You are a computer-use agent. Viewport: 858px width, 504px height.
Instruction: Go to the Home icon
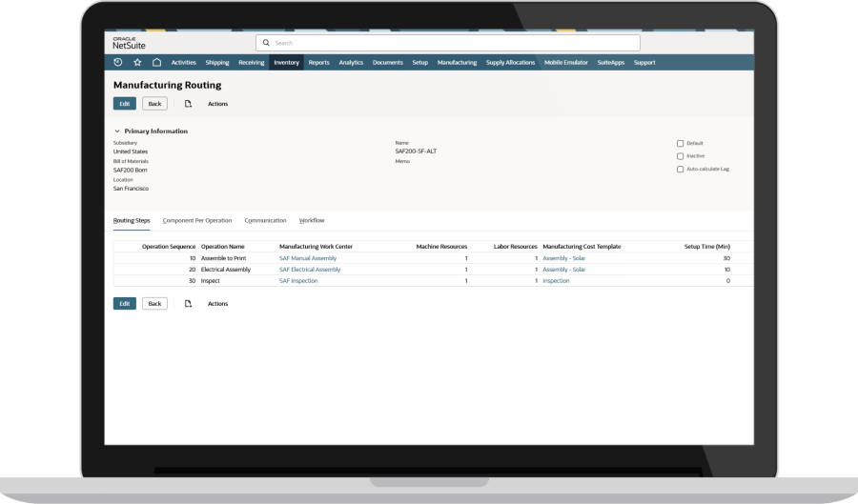(x=156, y=62)
